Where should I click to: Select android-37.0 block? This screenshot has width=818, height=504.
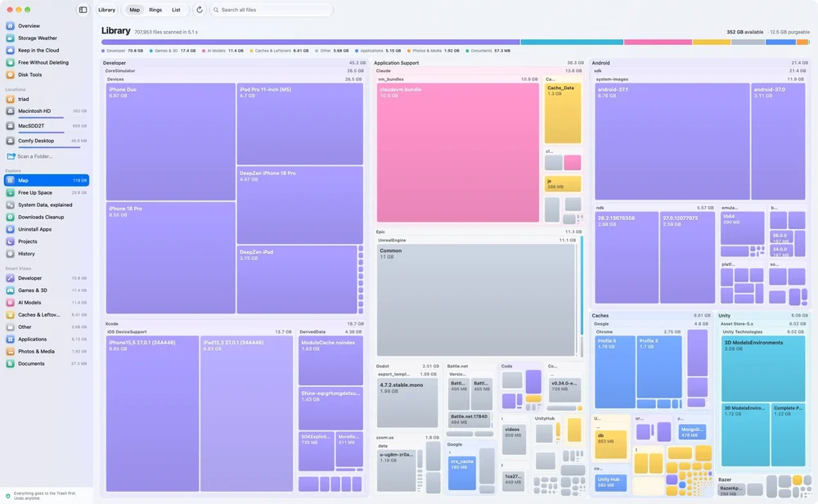[778, 142]
